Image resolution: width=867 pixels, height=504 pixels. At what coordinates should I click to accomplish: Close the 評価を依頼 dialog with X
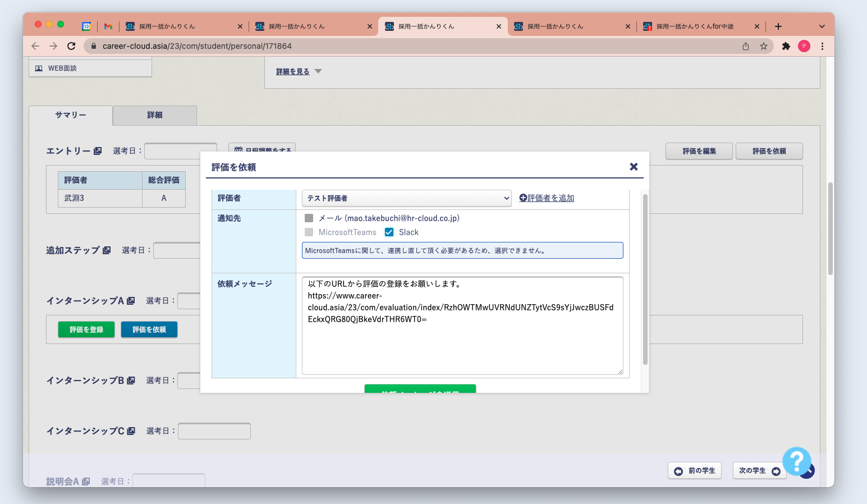(634, 167)
